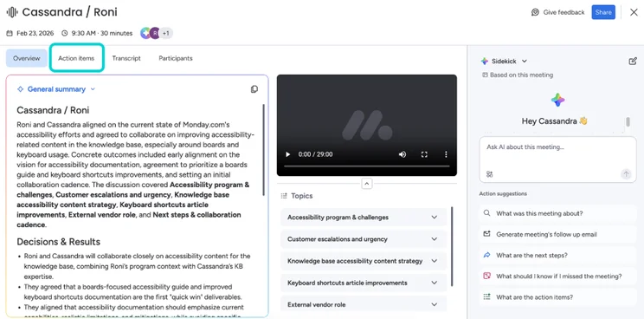Screen dimensions: 644x319
Task: Click the Topics list icon
Action: (x=284, y=196)
